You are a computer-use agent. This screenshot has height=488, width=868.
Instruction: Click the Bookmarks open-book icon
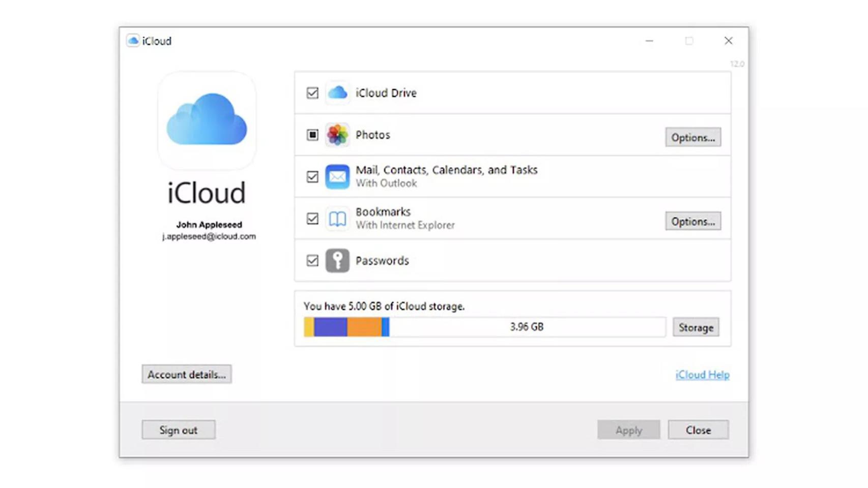pos(337,219)
